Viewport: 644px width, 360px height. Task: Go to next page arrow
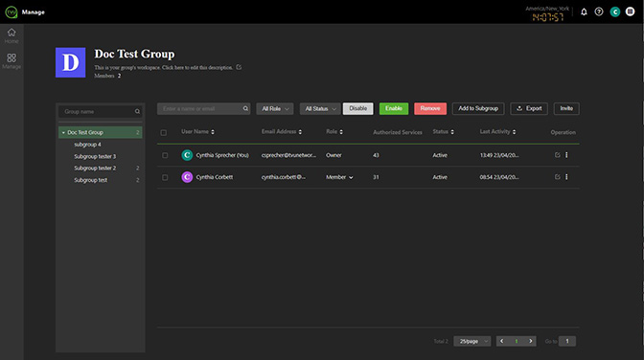[530, 341]
